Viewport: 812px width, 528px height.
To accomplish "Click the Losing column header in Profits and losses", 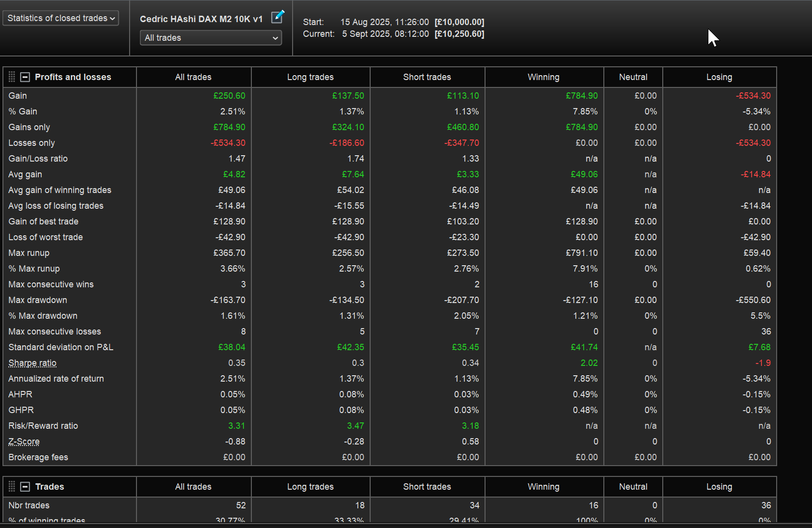I will 719,77.
